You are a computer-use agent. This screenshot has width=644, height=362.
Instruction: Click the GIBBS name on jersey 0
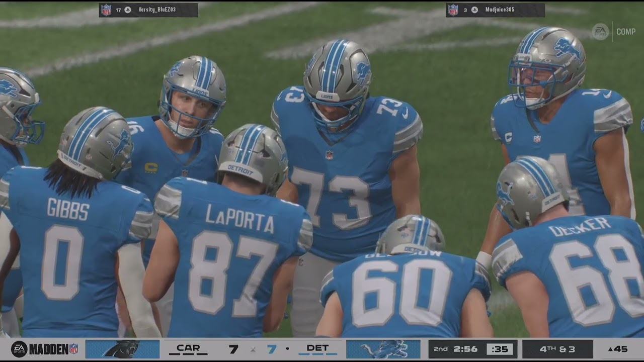coord(68,209)
